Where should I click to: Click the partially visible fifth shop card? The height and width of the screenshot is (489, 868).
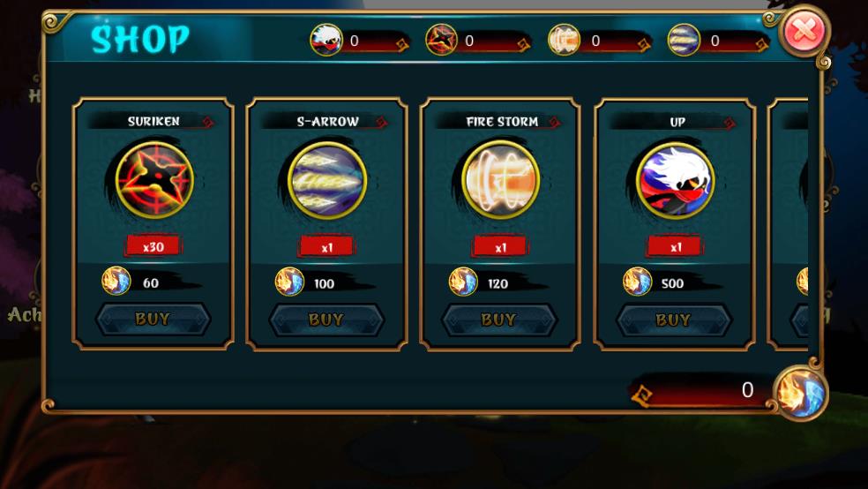[789, 223]
